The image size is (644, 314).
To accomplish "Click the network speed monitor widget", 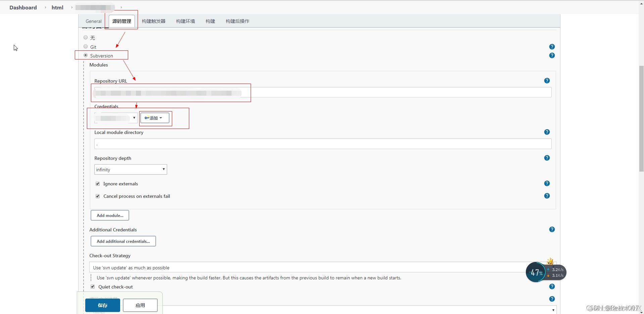I will (546, 272).
